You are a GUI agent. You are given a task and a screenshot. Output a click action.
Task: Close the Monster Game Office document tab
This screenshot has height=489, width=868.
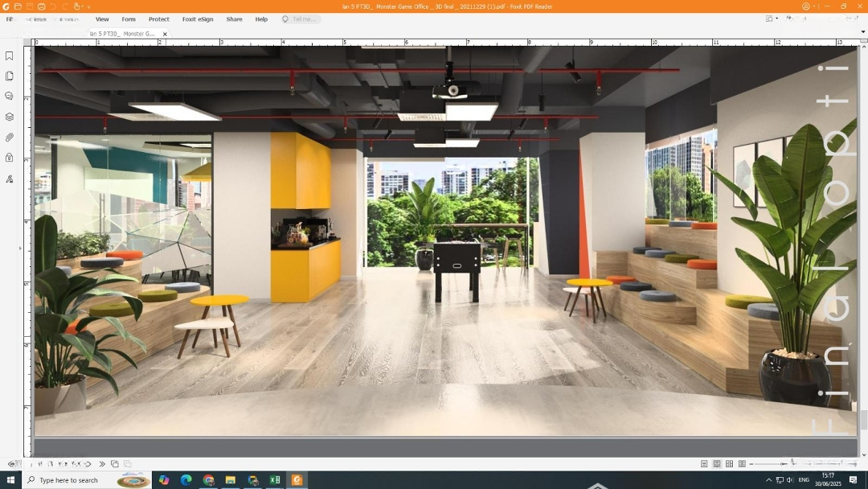(x=165, y=35)
